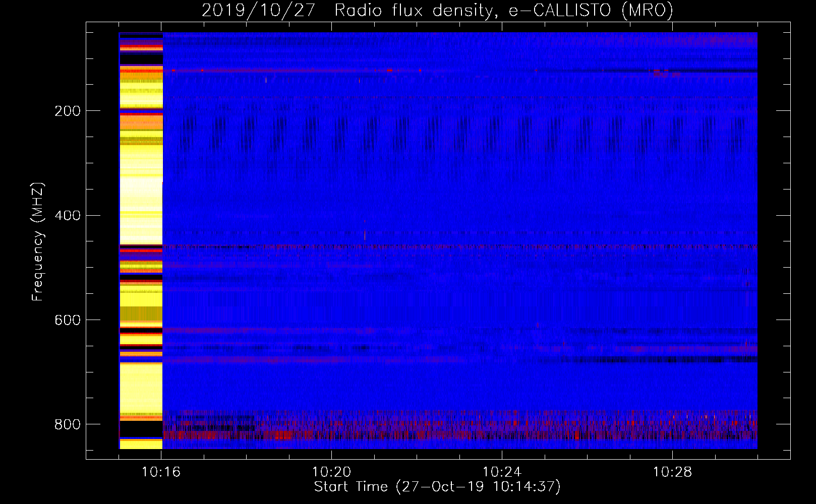Viewport: 816px width, 504px height.
Task: Click the 10:20 time tick label
Action: click(331, 472)
